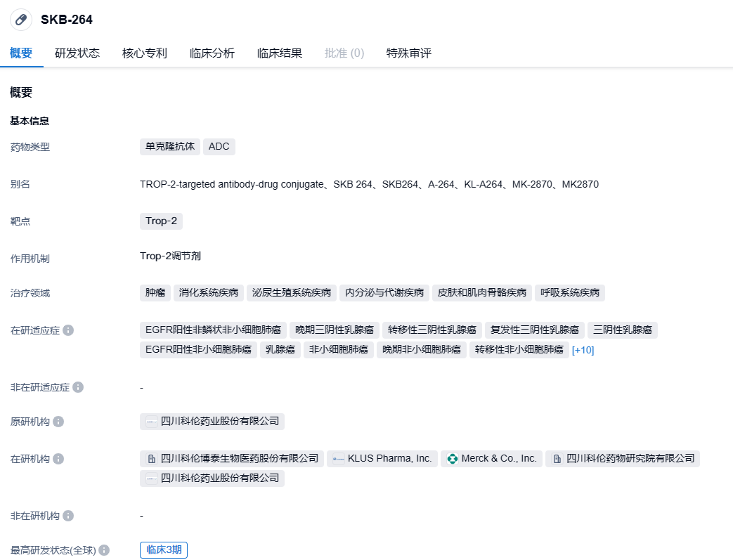Viewport: 733px width, 560px height.
Task: Click the SKB-264 drug pill icon
Action: pos(21,20)
